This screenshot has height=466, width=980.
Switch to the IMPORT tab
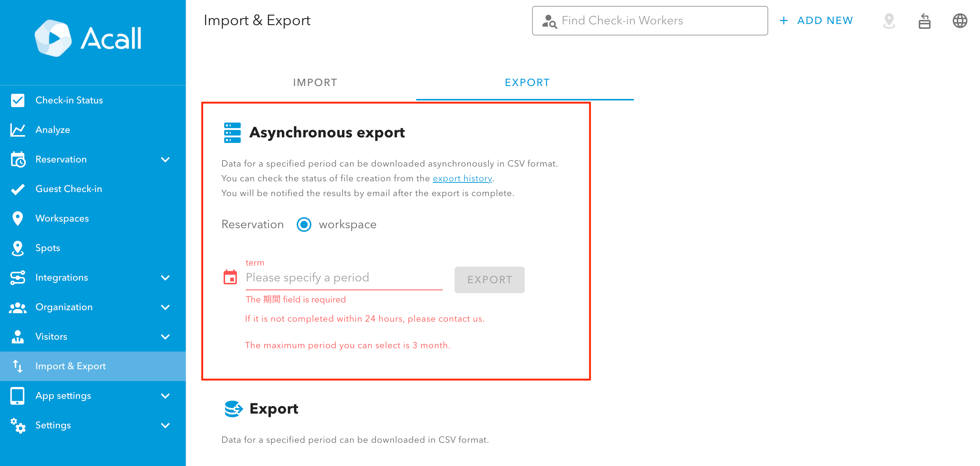(315, 83)
